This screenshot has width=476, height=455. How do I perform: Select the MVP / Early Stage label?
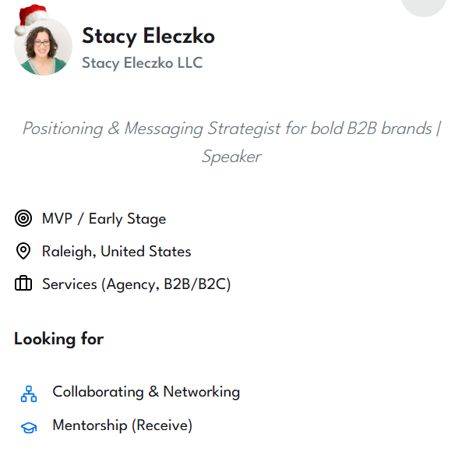pos(104,219)
